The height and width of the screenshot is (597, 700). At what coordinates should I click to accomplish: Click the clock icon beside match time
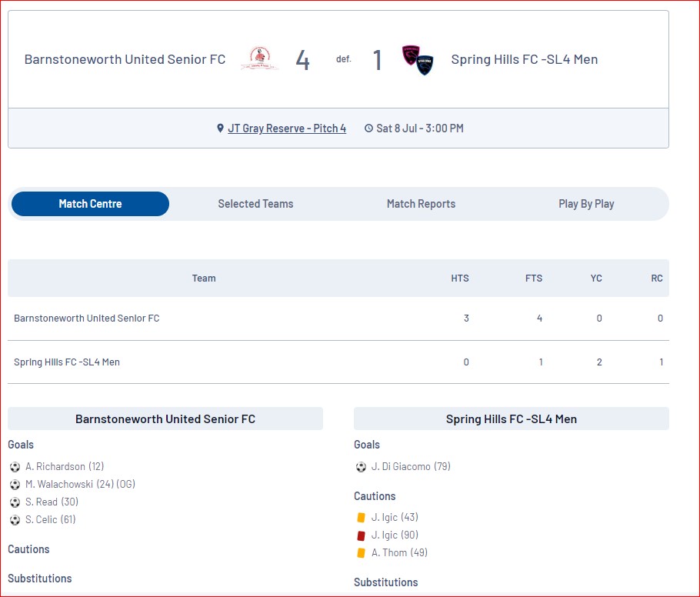pyautogui.click(x=368, y=128)
